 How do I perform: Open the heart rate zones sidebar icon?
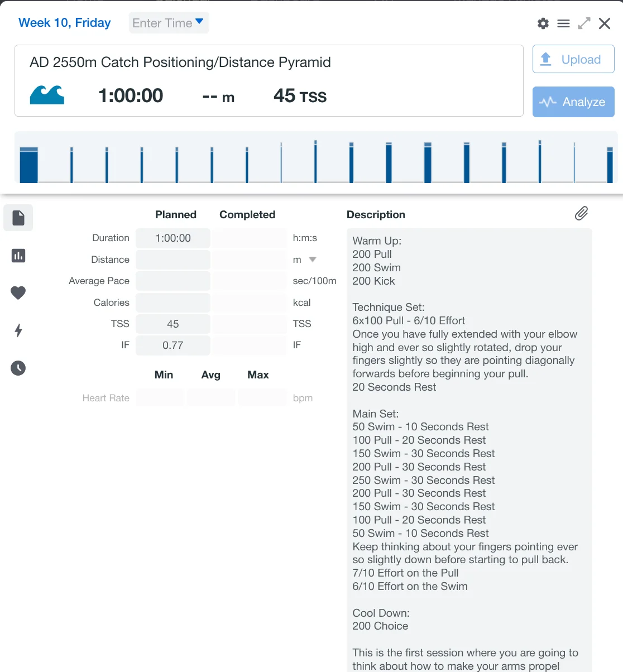(18, 292)
